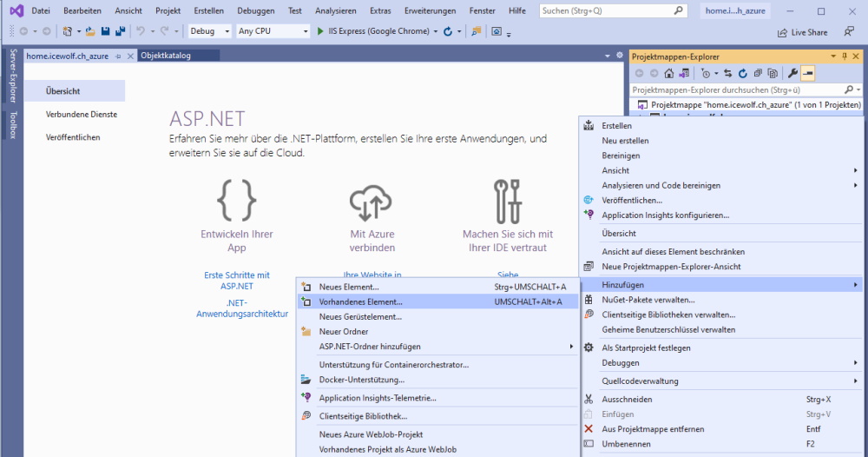The width and height of the screenshot is (868, 457).
Task: Click the tools IDE vertraut icon
Action: tap(508, 201)
